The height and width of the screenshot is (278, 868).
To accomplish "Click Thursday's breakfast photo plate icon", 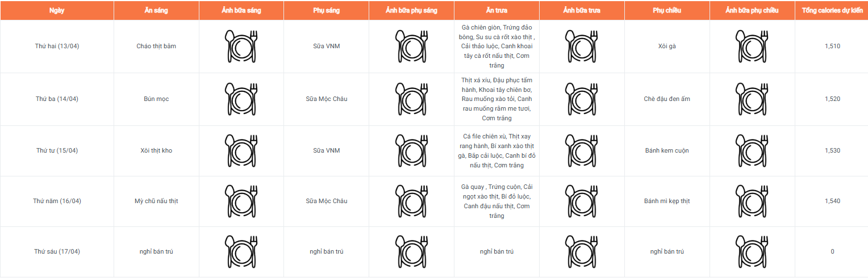I will tap(241, 201).
